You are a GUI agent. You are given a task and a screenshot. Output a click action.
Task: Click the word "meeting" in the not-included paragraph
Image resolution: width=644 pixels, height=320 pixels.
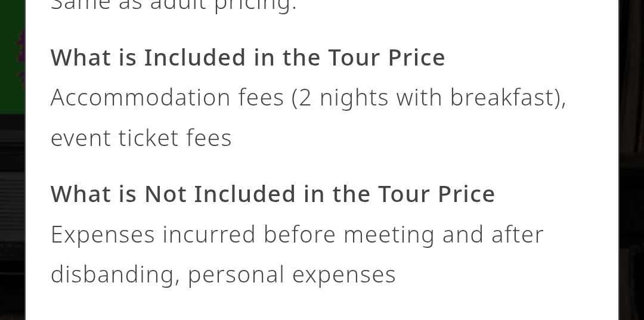[x=389, y=235]
